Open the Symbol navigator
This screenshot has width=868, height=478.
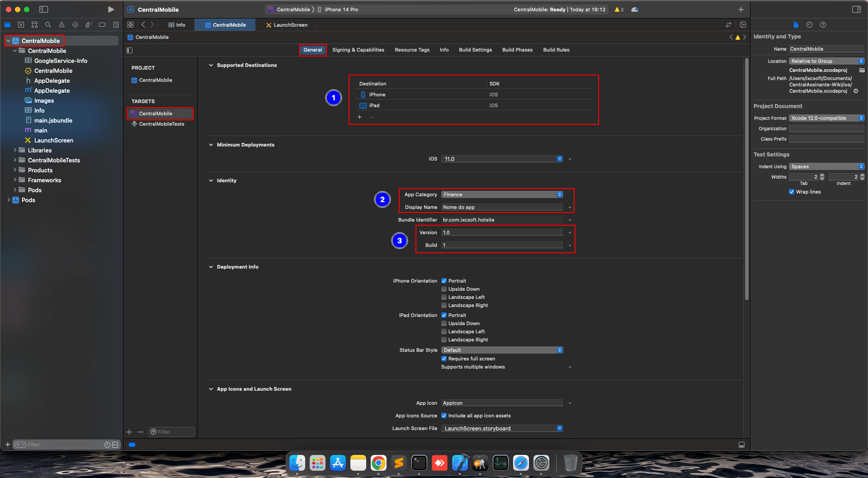(34, 25)
